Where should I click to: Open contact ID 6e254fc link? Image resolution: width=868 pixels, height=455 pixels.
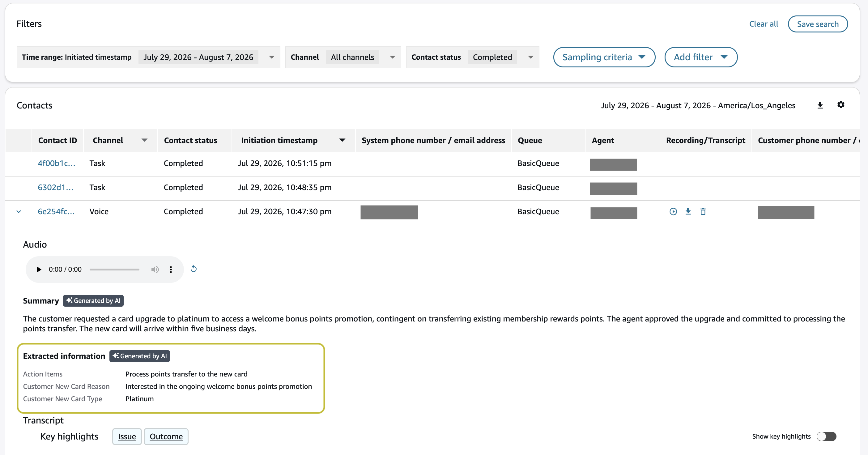pyautogui.click(x=56, y=212)
